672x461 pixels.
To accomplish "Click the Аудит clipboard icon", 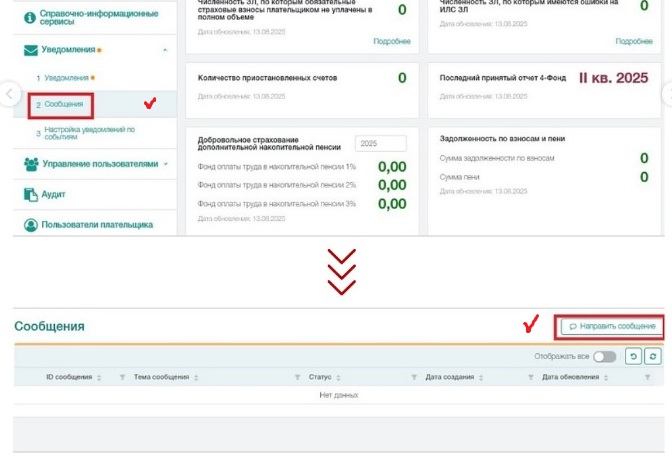I will tap(29, 194).
